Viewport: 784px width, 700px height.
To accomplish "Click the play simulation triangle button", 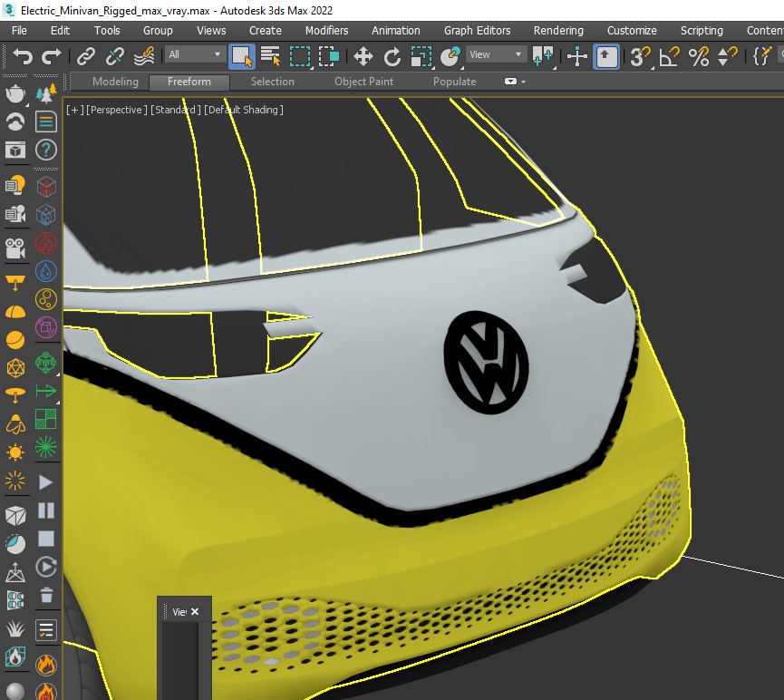I will point(46,482).
